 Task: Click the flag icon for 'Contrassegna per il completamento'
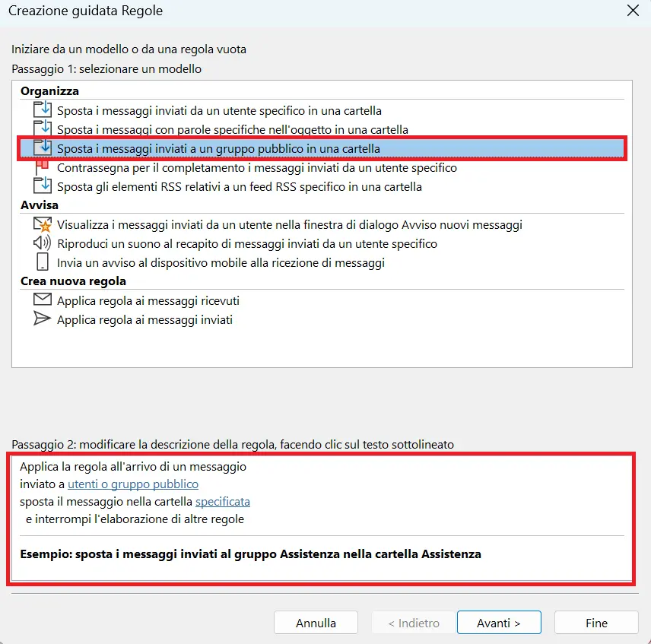pos(43,167)
